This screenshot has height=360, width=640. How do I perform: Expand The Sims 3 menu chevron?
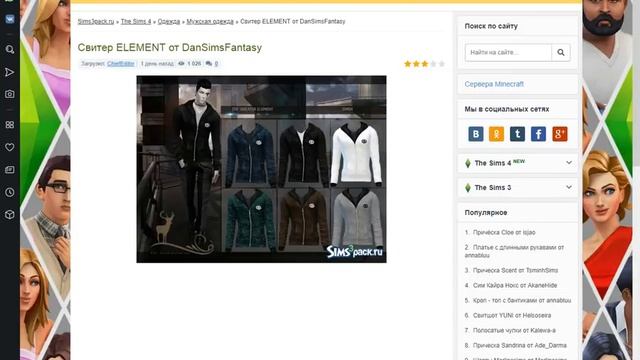[569, 187]
